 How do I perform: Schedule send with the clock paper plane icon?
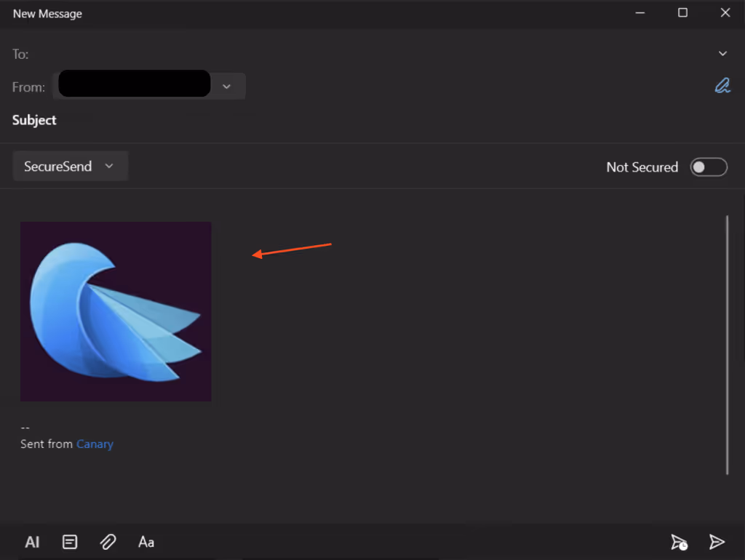coord(679,542)
